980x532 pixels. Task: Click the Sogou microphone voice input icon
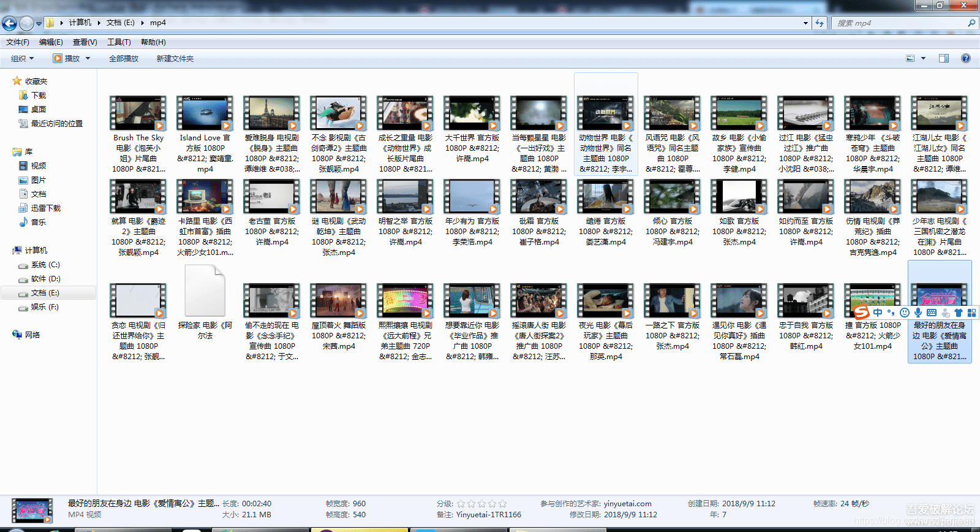pyautogui.click(x=918, y=313)
